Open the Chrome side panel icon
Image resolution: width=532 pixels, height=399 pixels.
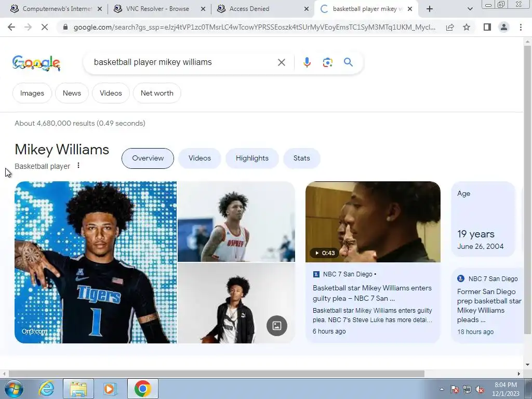pos(487,27)
